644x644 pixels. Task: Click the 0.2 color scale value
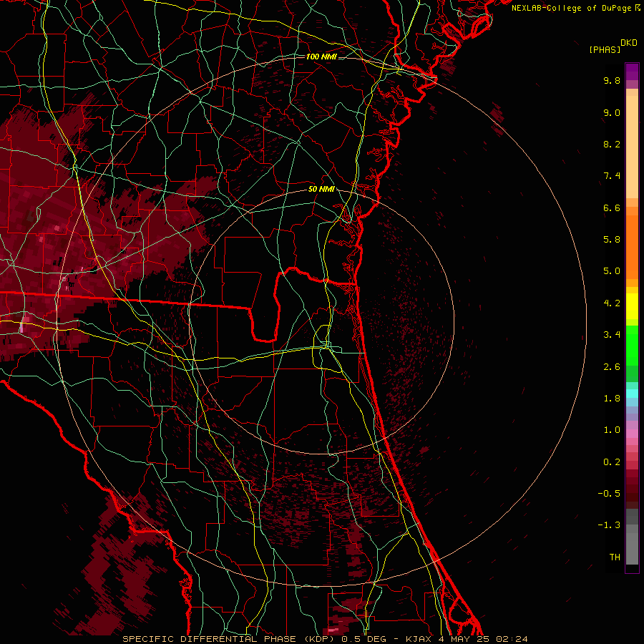[x=612, y=462]
